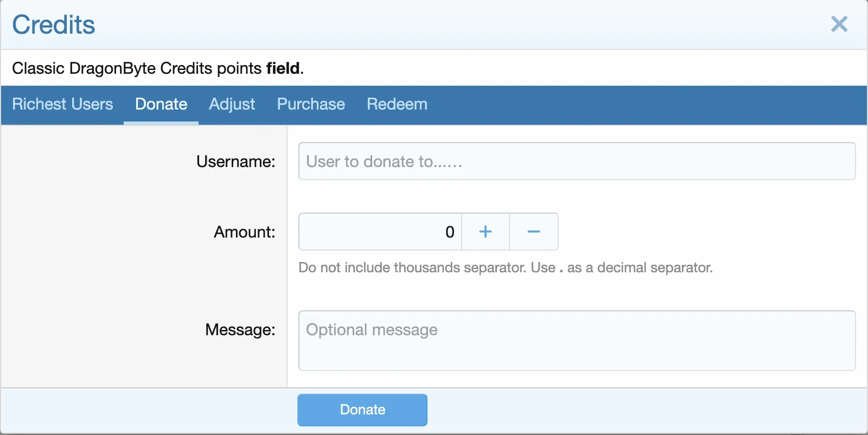Increase the amount with the plus icon
This screenshot has width=868, height=435.
(486, 232)
